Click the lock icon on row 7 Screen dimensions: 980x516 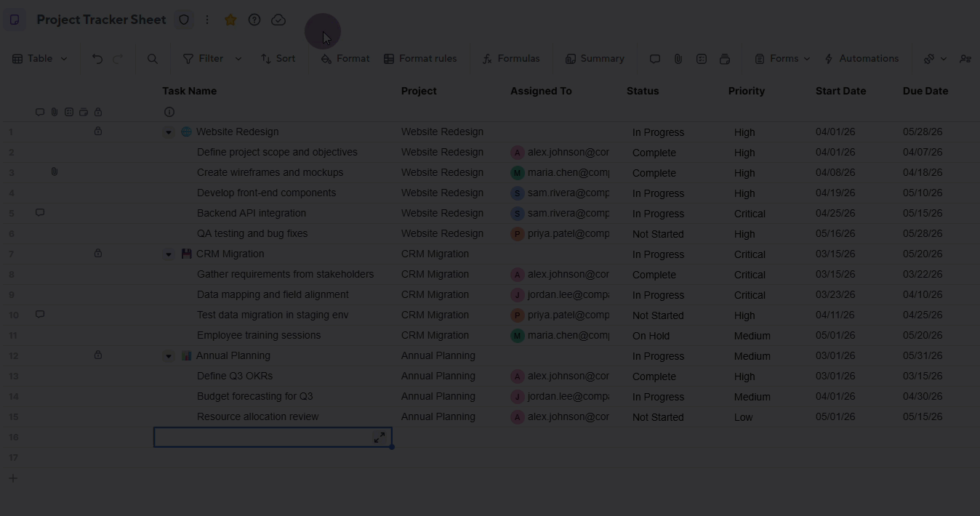(98, 254)
